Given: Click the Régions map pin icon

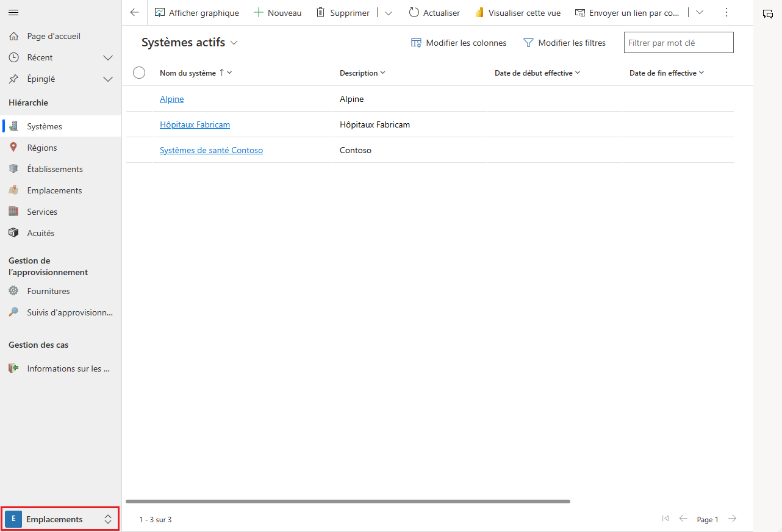Looking at the screenshot, I should [x=14, y=148].
